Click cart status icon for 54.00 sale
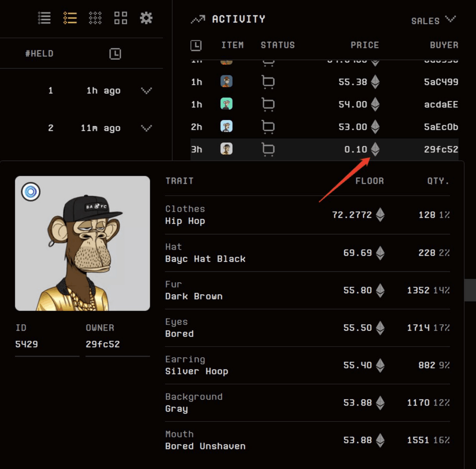Viewport: 476px width, 469px height. click(268, 105)
